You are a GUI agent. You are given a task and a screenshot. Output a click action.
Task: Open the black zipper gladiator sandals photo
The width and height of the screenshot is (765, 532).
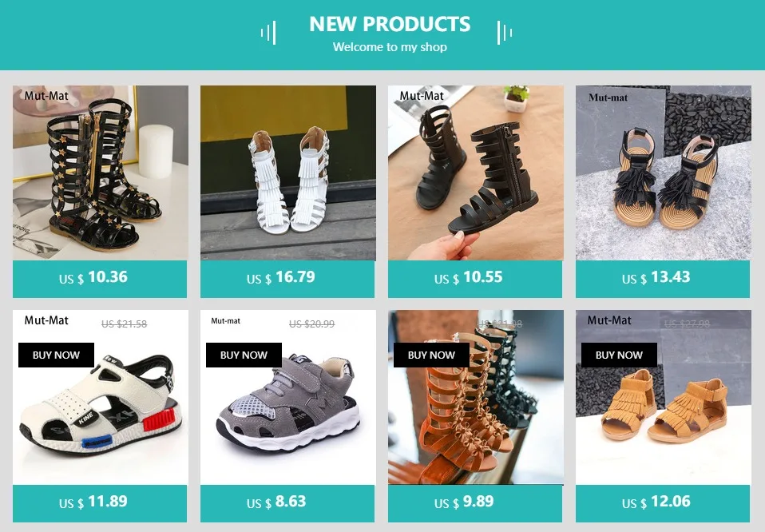tap(476, 173)
